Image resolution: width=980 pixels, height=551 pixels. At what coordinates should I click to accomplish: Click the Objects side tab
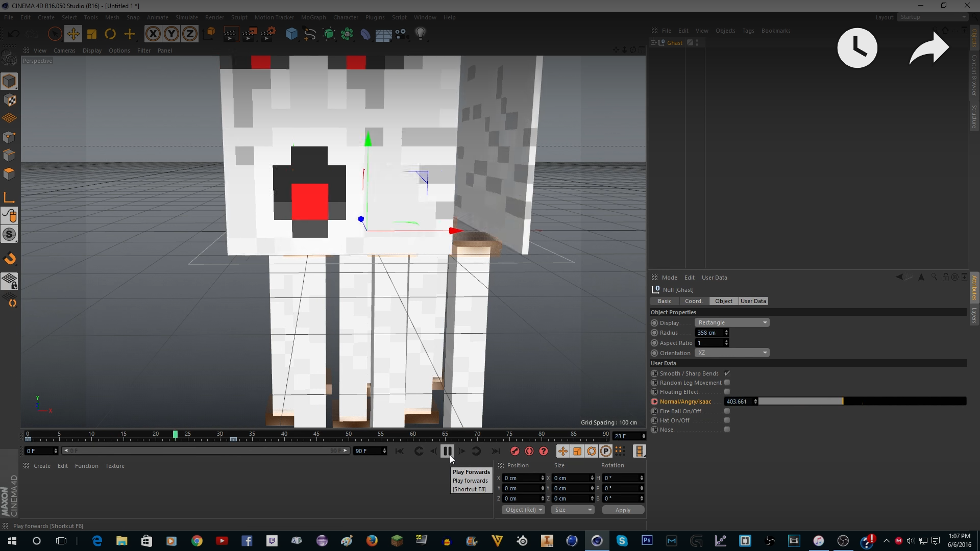974,37
